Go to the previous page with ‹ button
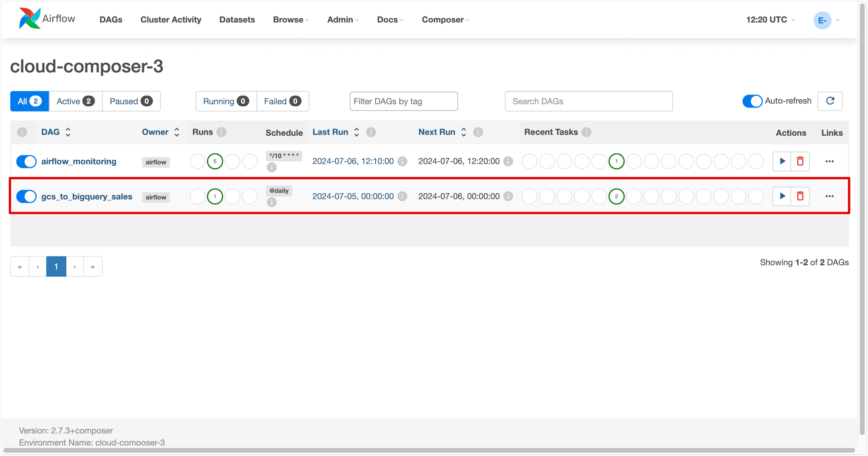 click(x=38, y=266)
